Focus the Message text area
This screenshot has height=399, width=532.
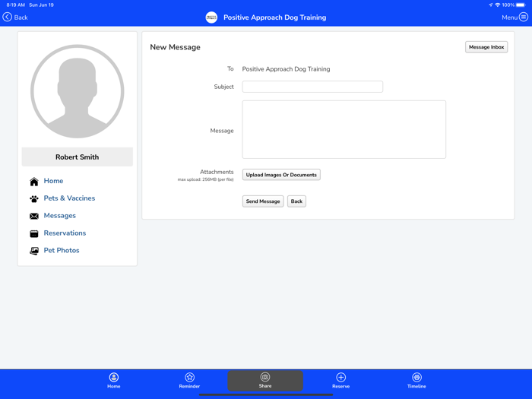pyautogui.click(x=344, y=129)
